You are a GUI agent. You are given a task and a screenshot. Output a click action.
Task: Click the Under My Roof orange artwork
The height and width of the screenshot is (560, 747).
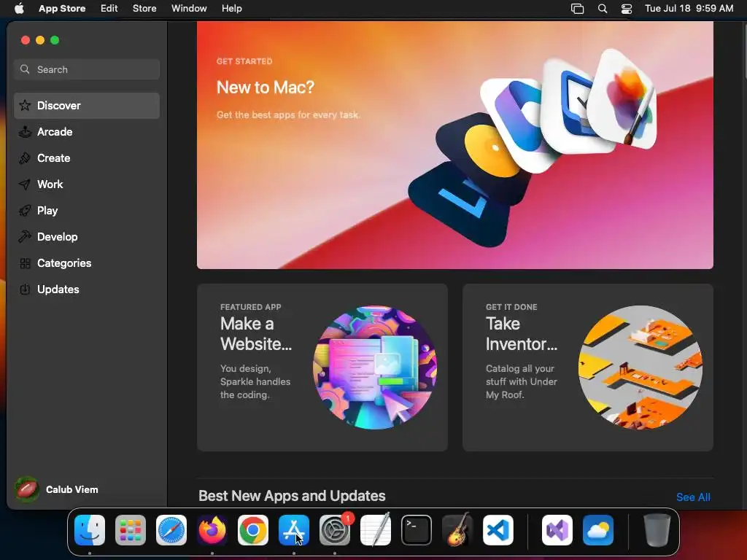[x=640, y=367]
